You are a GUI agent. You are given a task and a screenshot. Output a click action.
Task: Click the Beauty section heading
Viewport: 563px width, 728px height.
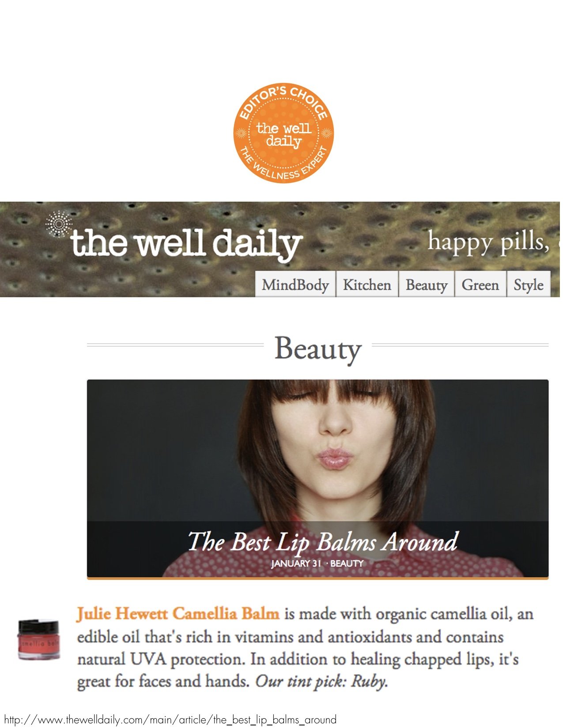[318, 349]
